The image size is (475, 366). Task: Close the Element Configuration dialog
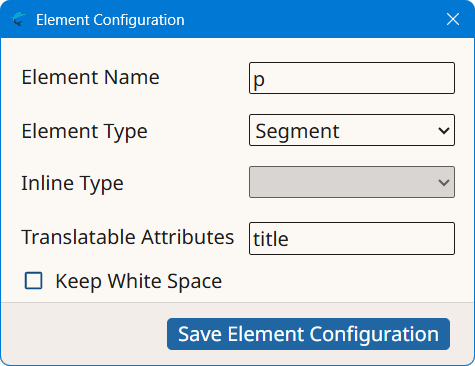(453, 19)
